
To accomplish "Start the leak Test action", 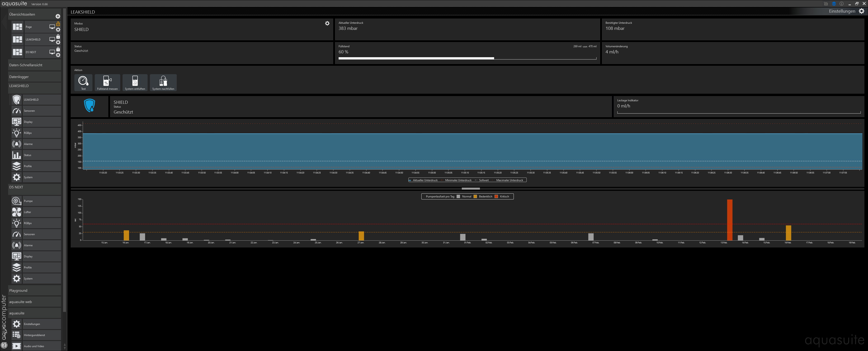I will tap(83, 82).
